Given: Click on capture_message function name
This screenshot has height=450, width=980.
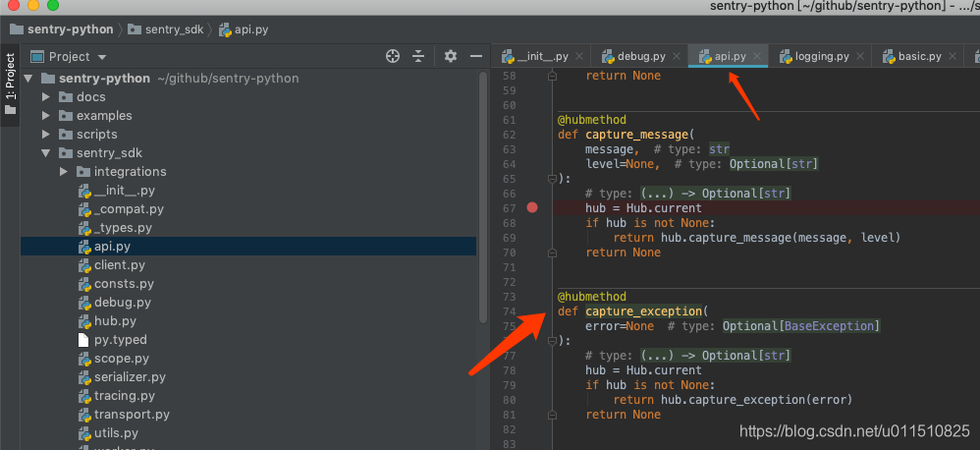Looking at the screenshot, I should click(637, 135).
